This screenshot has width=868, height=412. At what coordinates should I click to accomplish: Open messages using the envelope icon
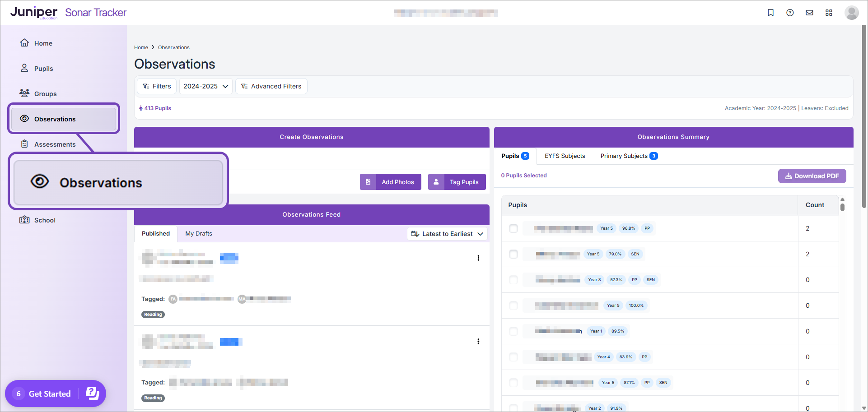(x=809, y=13)
